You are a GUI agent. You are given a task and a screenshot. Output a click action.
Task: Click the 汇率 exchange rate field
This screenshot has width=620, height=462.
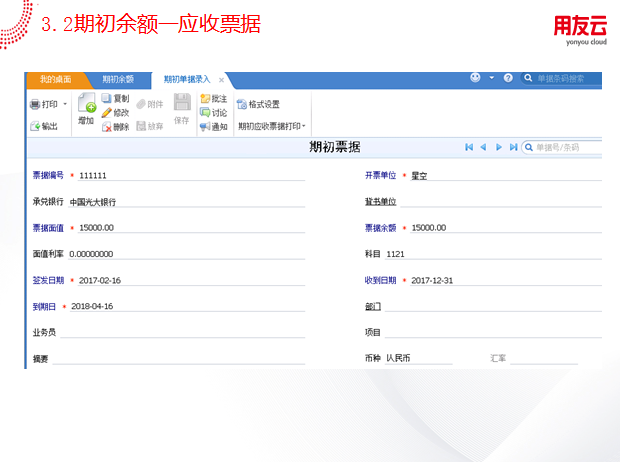[544, 358]
